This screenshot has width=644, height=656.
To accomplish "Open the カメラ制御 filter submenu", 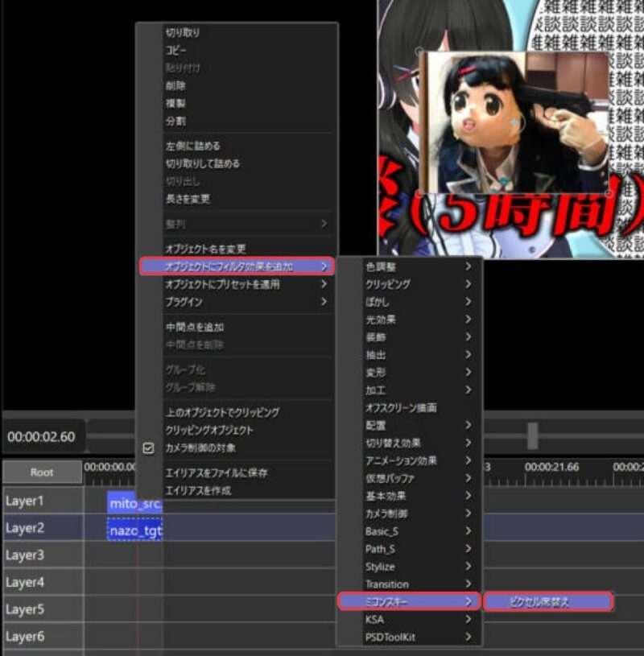I will coord(409,514).
